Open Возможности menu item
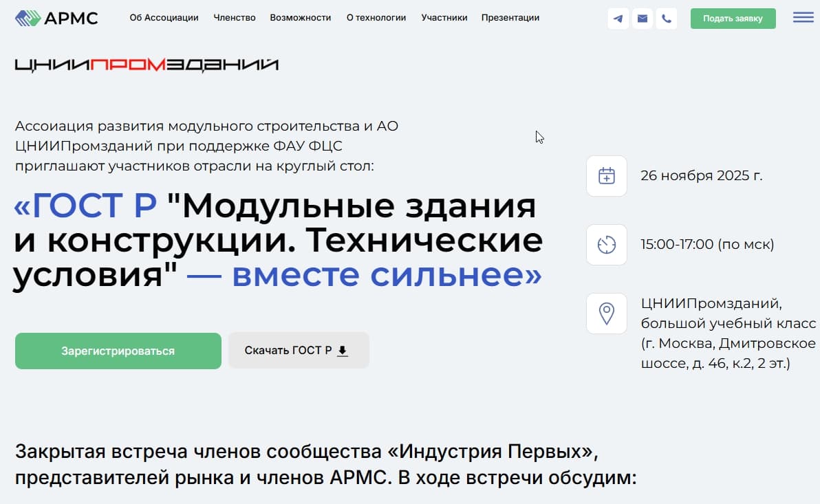This screenshot has height=504, width=820. point(300,18)
